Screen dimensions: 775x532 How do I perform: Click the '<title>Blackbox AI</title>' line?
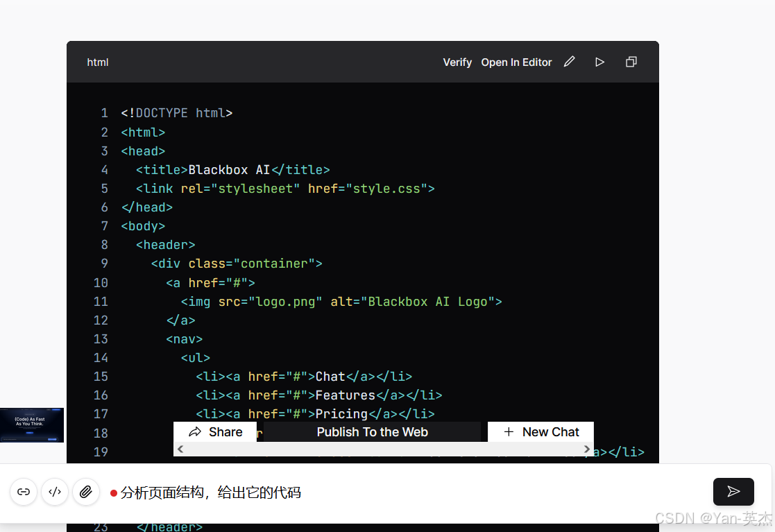(233, 170)
